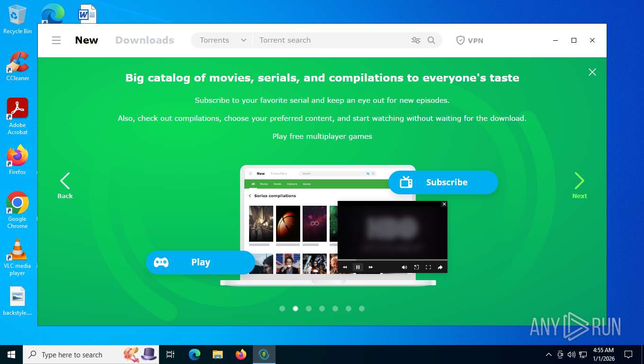Open the clock showing 4:55 AM
This screenshot has width=644, height=364.
603,355
